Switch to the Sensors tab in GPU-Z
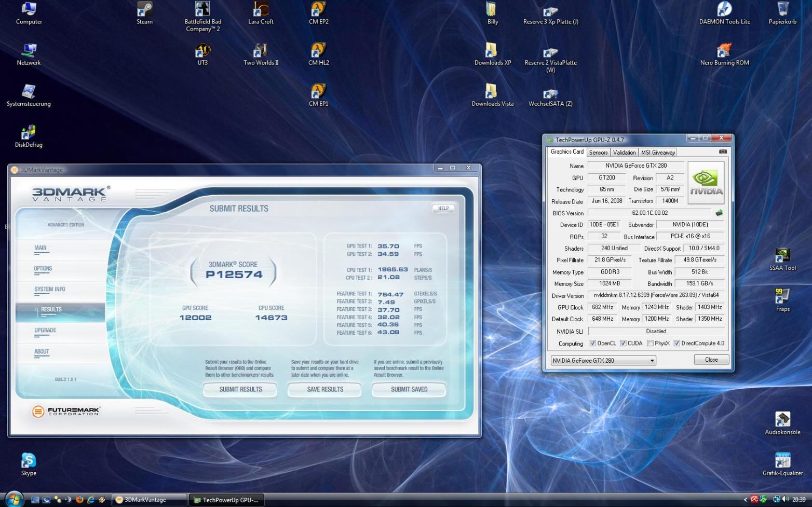Screen dimensions: 812x507 pyautogui.click(x=598, y=153)
